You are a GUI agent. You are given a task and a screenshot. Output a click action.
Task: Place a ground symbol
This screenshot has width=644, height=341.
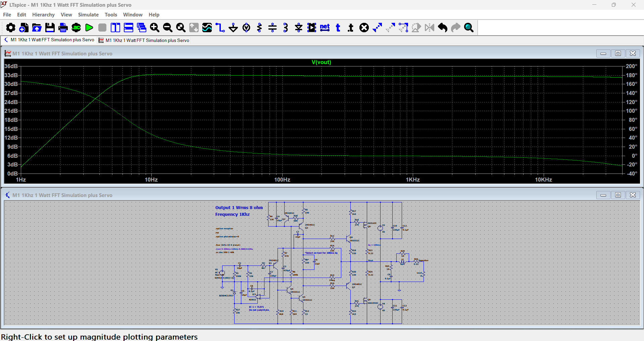click(233, 28)
